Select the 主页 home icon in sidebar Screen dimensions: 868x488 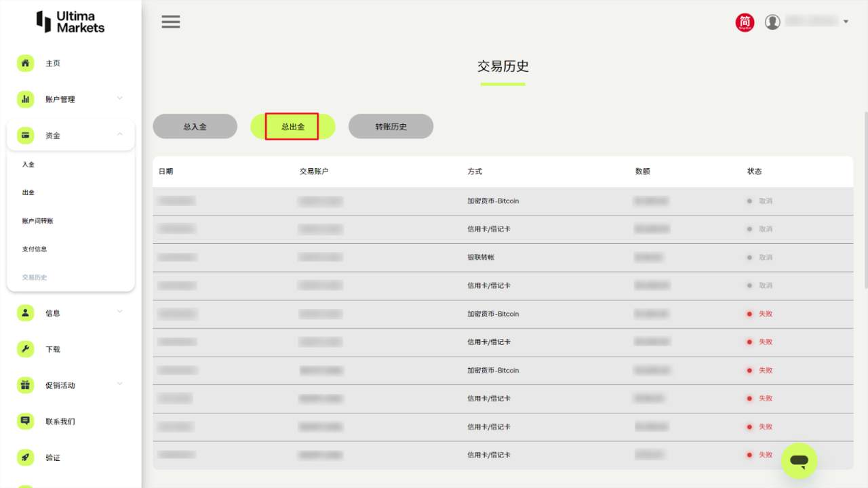coord(25,63)
